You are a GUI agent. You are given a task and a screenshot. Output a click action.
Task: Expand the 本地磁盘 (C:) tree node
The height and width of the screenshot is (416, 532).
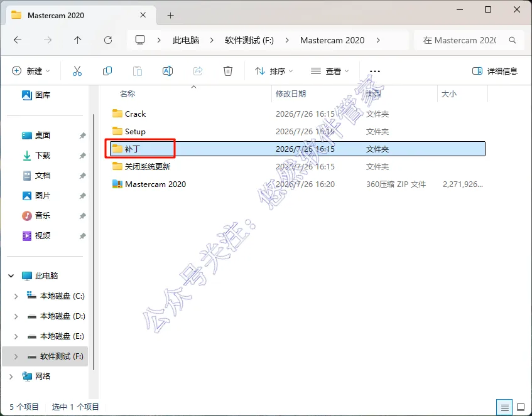[x=16, y=296]
